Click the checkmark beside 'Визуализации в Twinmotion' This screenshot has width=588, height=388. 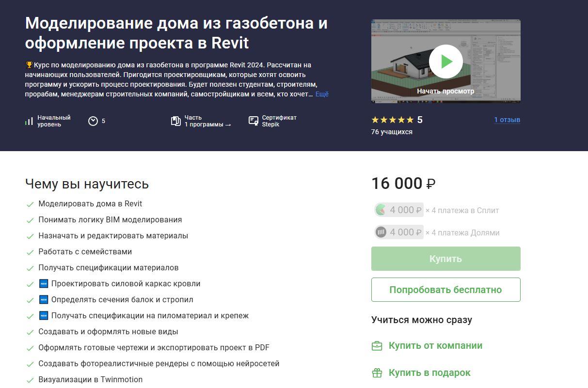coord(30,380)
